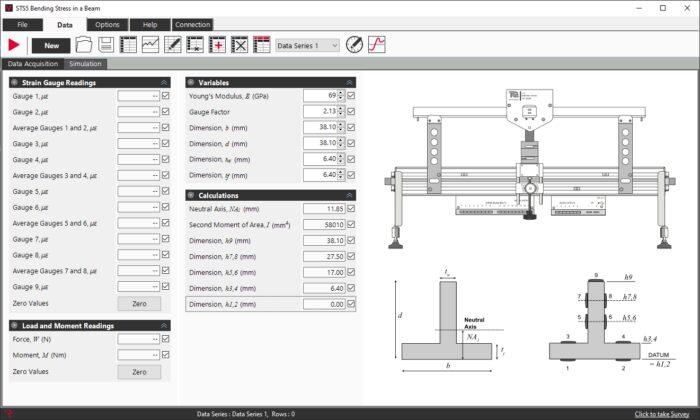Open the Data Series 1 dropdown

(306, 45)
